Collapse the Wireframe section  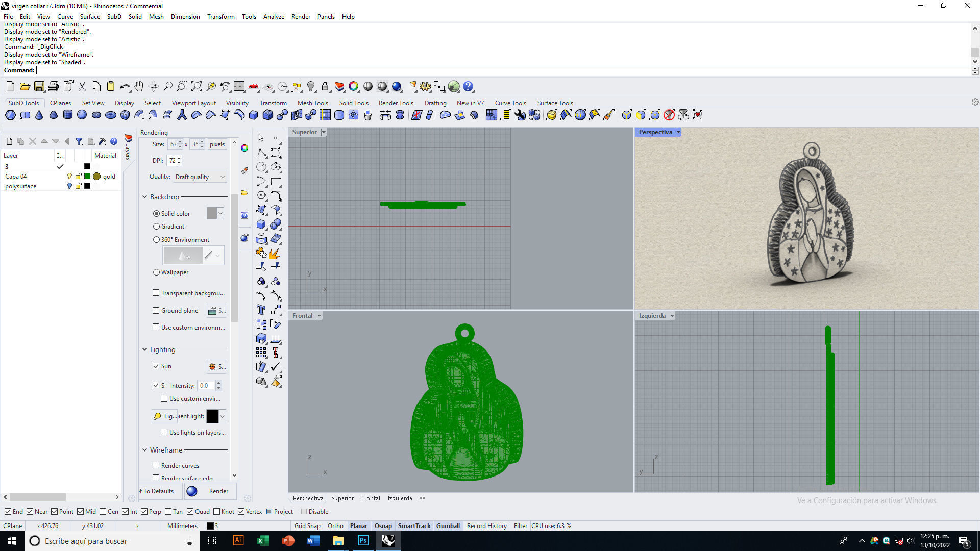[144, 450]
